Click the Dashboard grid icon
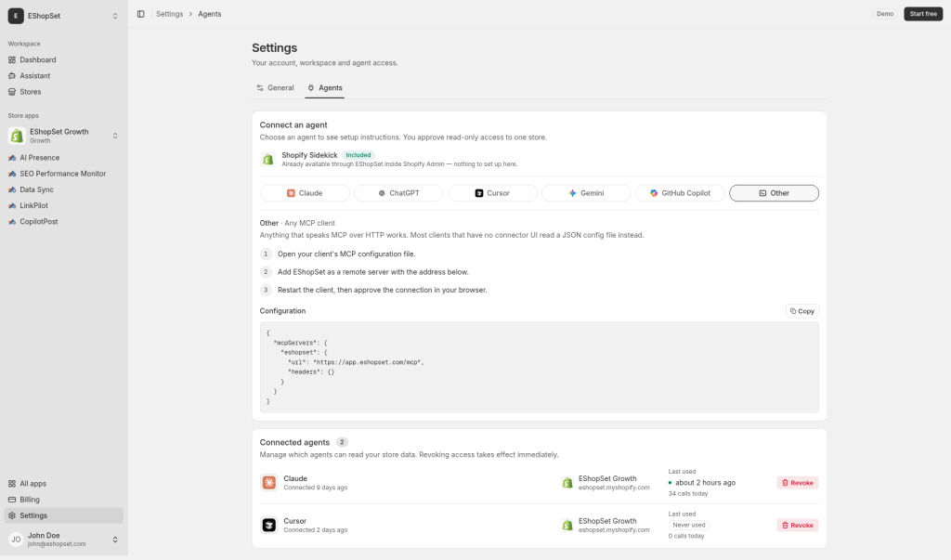The height and width of the screenshot is (560, 951). click(x=12, y=59)
